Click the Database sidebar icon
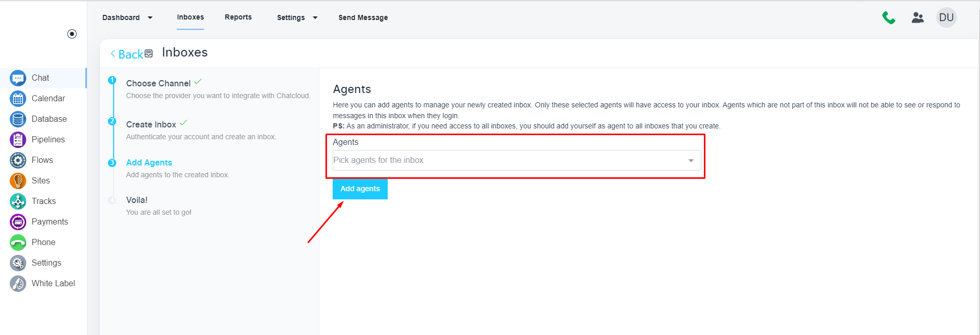Image resolution: width=980 pixels, height=335 pixels. click(x=18, y=119)
